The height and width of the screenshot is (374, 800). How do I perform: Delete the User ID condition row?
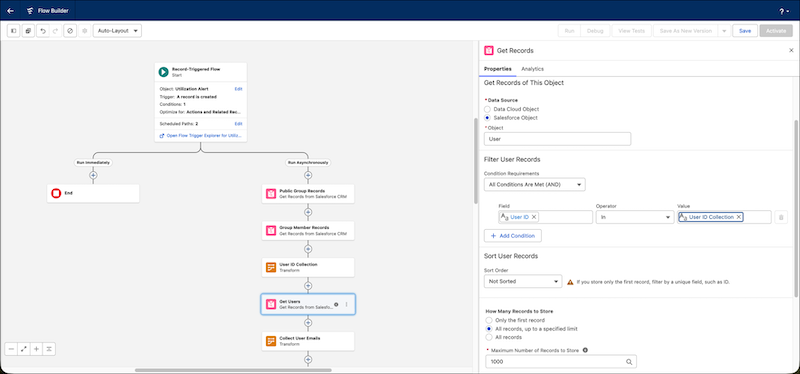[x=781, y=217]
